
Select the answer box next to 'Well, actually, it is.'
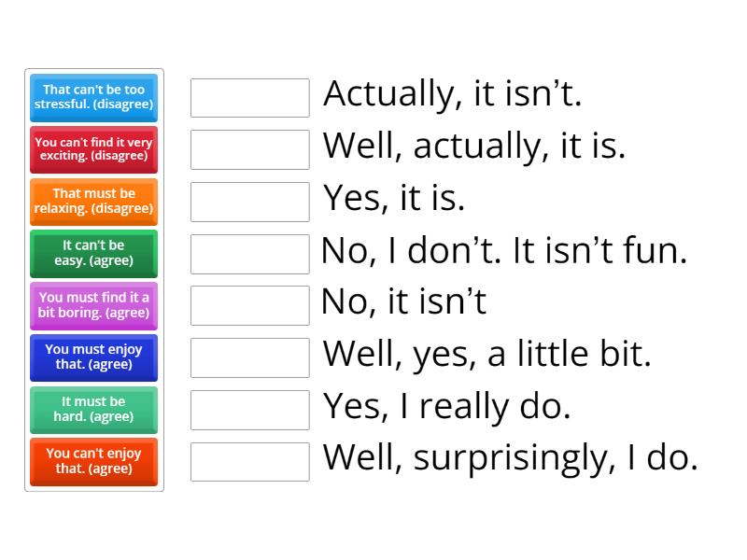[249, 149]
